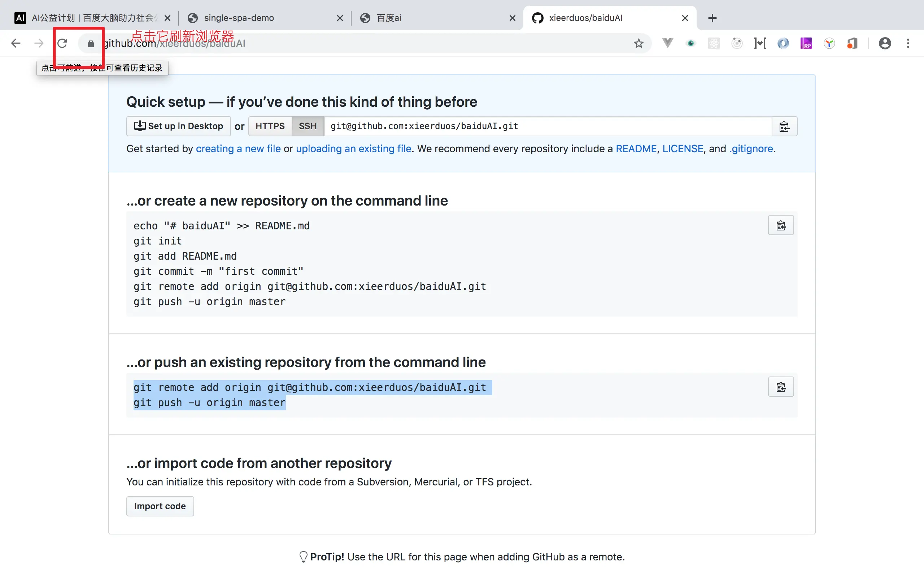The width and height of the screenshot is (924, 577).
Task: Switch to the 百度ai tab
Action: 389,18
